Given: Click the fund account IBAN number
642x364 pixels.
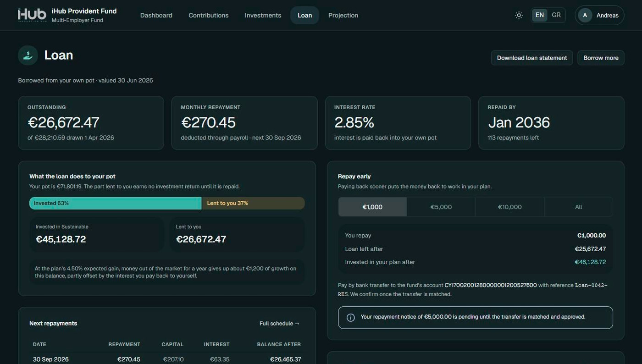Looking at the screenshot, I should 491,285.
